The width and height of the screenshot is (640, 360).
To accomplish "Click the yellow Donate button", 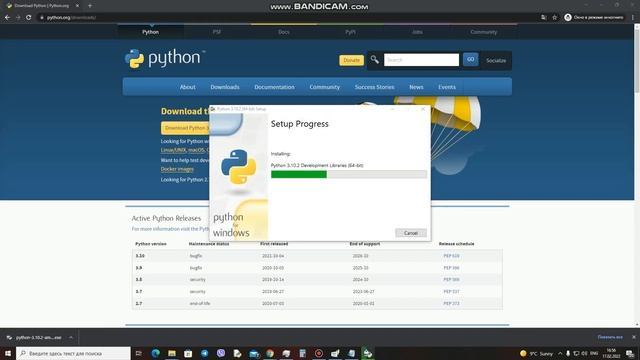I will [x=351, y=60].
